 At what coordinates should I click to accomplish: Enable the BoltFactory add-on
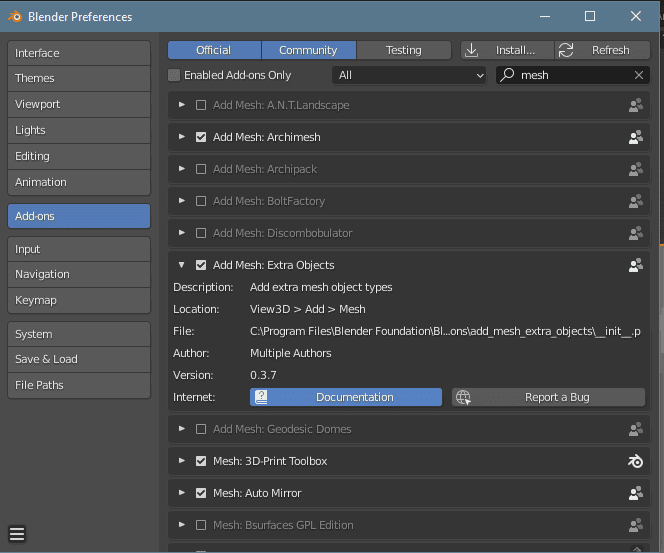[201, 201]
